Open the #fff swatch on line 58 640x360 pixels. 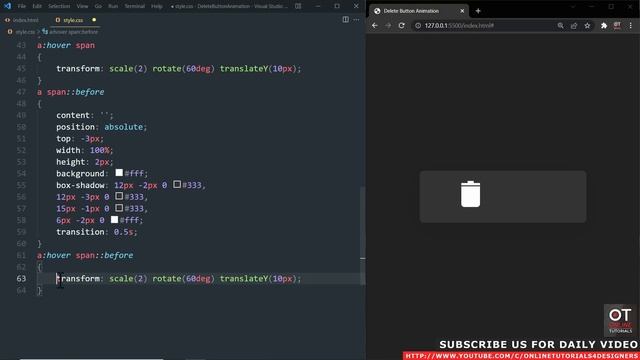114,220
